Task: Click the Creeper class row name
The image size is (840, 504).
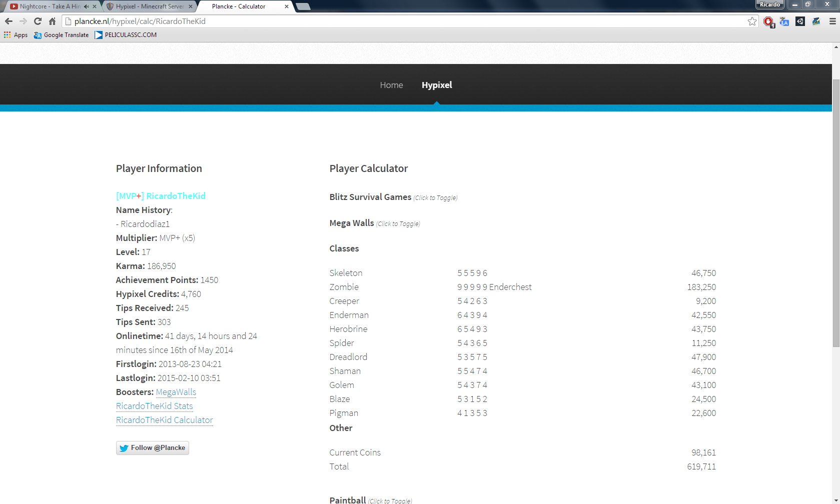Action: [344, 301]
